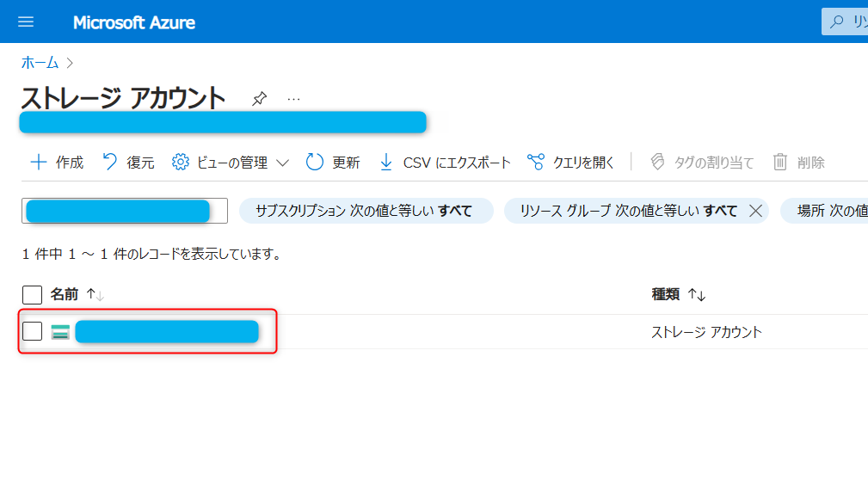Open the more options ellipsis by title
868x492 pixels.
(294, 100)
